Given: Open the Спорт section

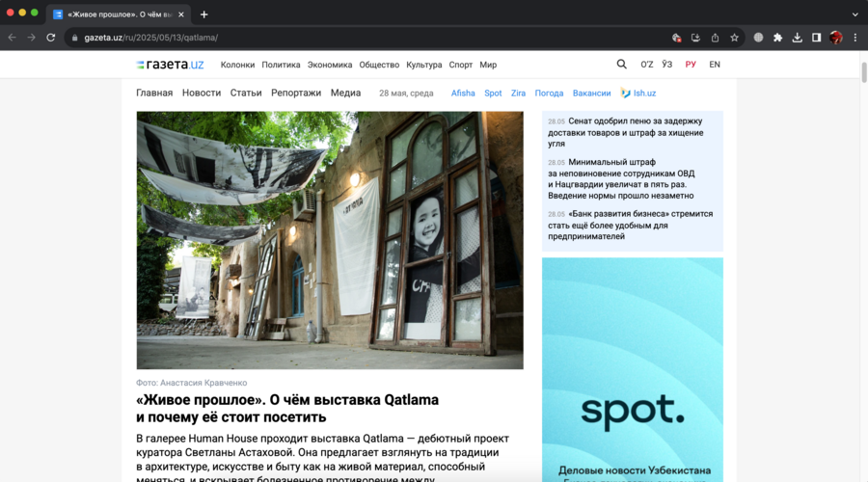Looking at the screenshot, I should click(461, 65).
